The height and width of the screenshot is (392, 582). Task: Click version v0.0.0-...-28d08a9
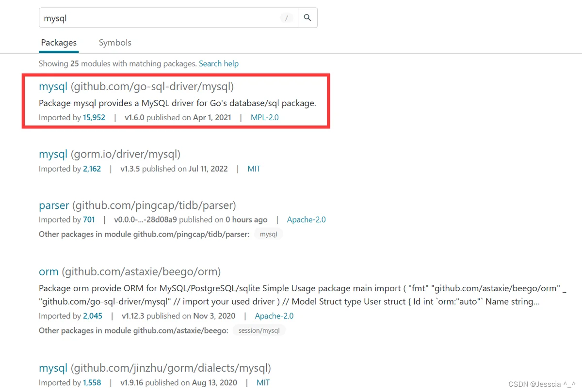[145, 220]
